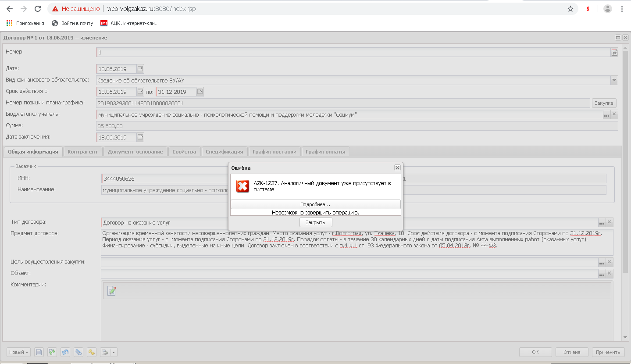Open the Новый dropdown button
This screenshot has width=631, height=364.
tap(19, 352)
